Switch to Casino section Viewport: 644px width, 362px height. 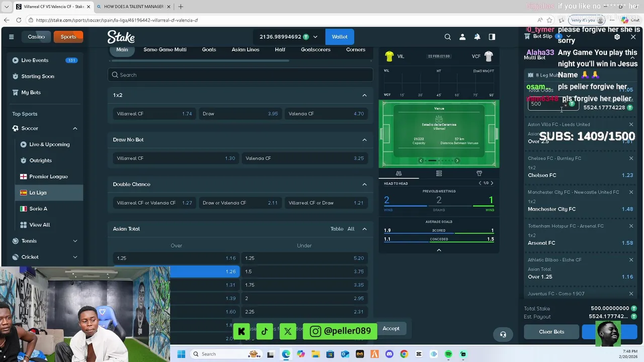36,37
